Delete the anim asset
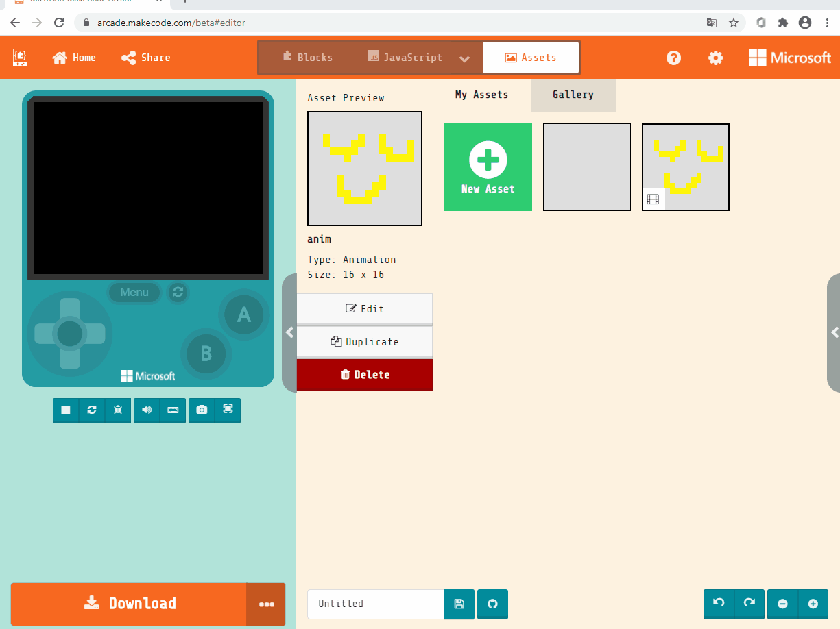 (x=364, y=375)
